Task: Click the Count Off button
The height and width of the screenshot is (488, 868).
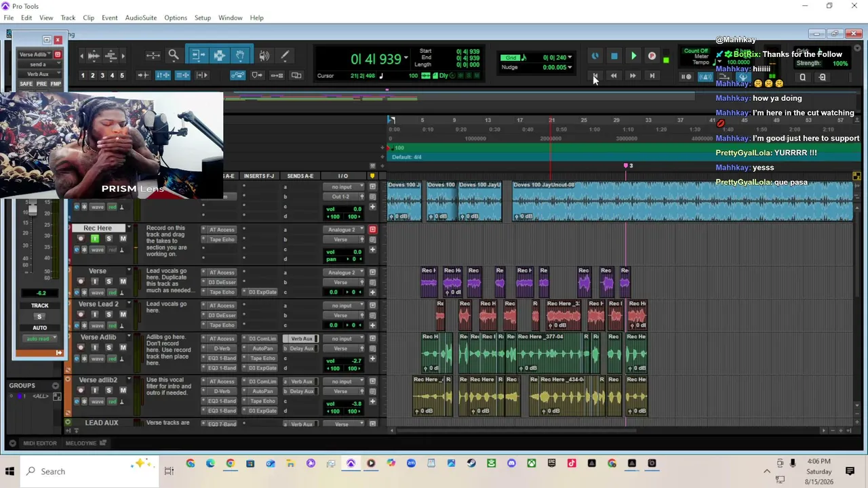Action: click(696, 51)
